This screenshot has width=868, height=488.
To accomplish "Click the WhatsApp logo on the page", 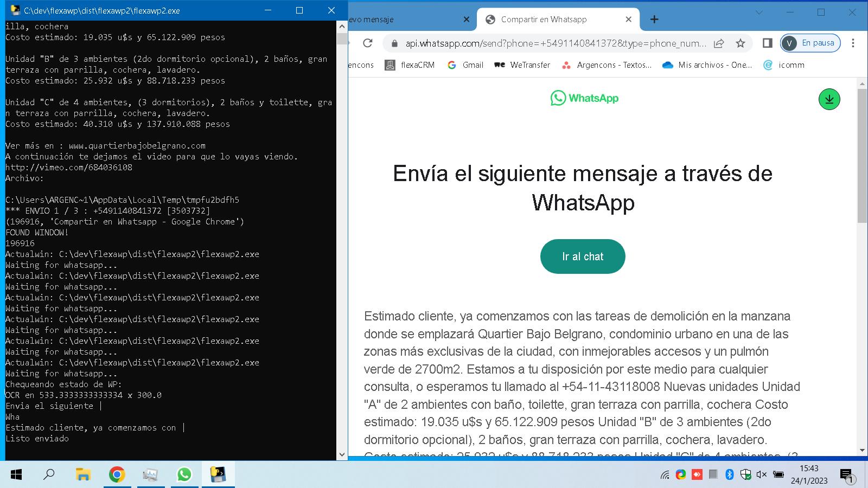I will (x=584, y=98).
